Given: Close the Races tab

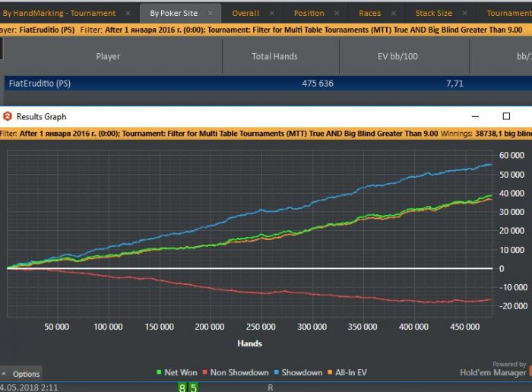Looking at the screenshot, I should pos(394,13).
